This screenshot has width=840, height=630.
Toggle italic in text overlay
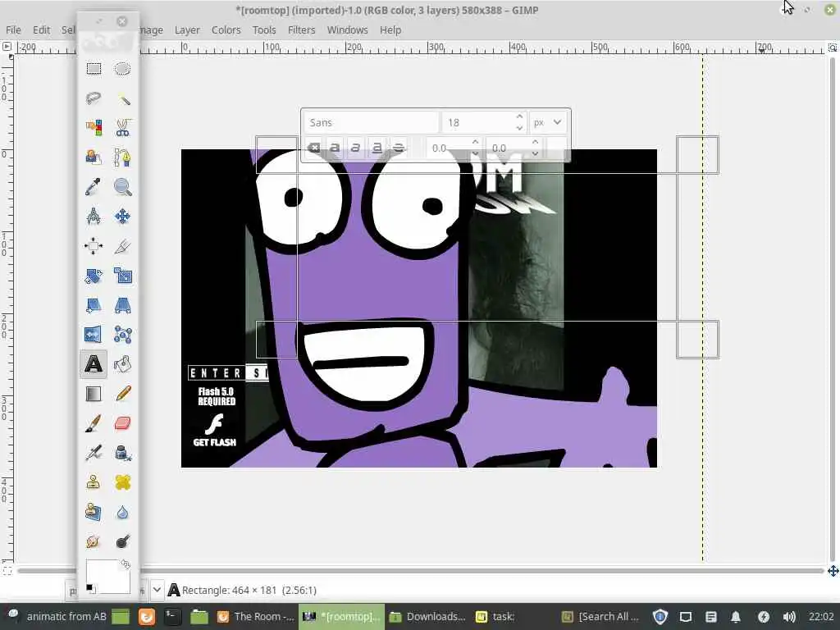(x=356, y=148)
